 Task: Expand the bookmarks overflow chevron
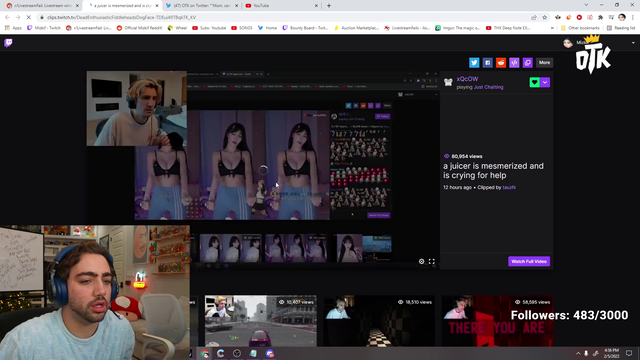[x=552, y=28]
